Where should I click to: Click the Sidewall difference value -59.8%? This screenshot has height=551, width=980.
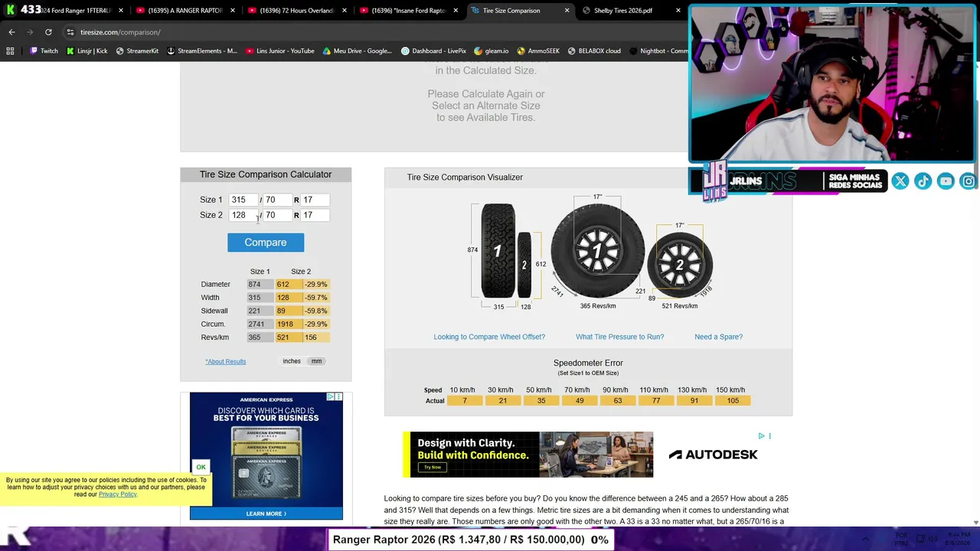coord(316,311)
